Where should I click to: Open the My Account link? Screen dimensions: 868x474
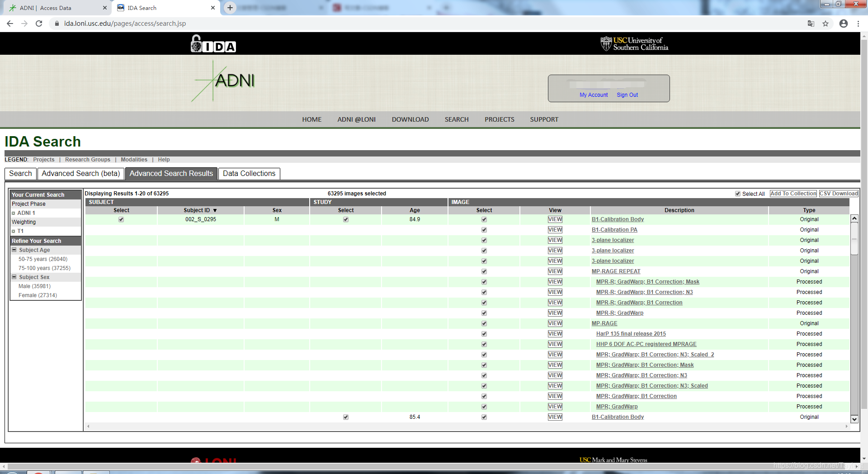594,95
